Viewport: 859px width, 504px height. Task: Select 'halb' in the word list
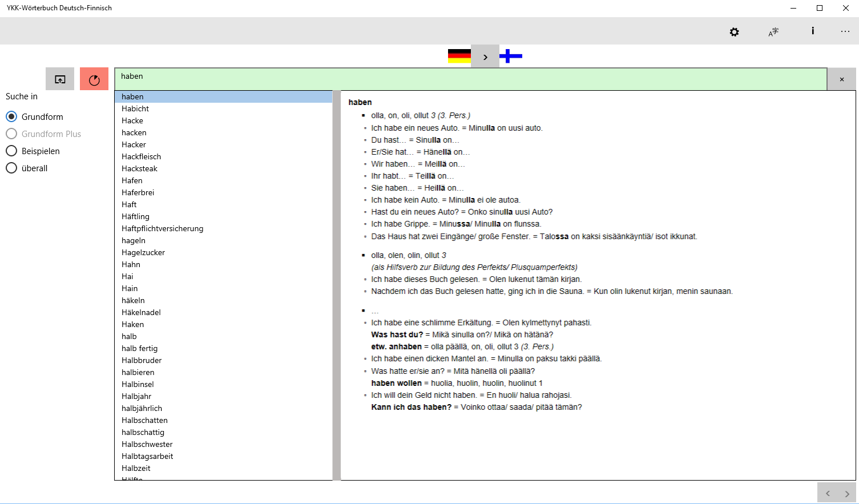point(223,336)
